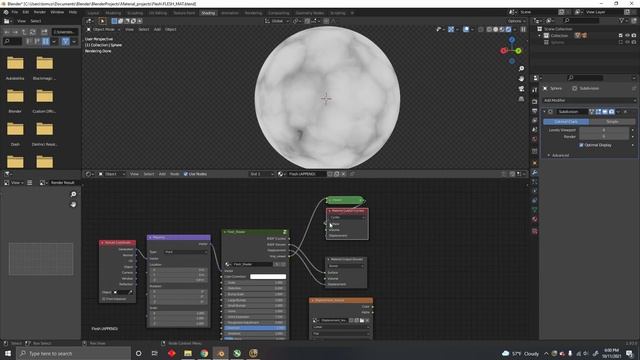Toggle the Optimal Display checkbox

(x=581, y=145)
